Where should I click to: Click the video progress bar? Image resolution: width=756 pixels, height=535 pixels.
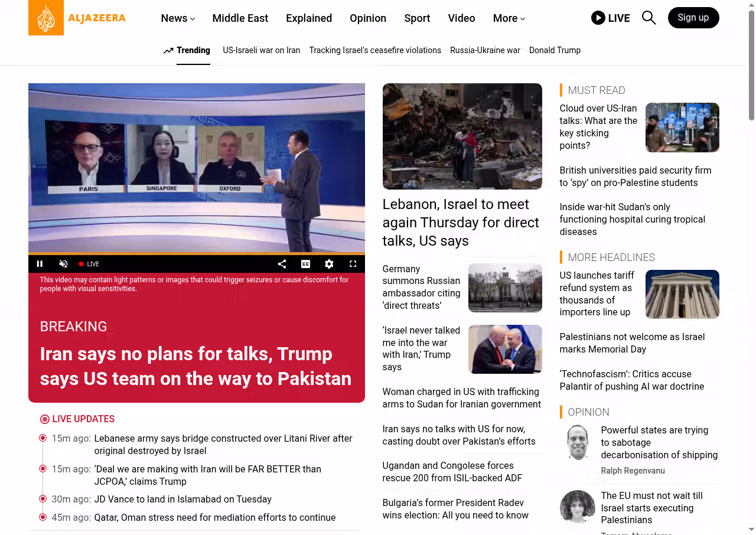[x=196, y=254]
